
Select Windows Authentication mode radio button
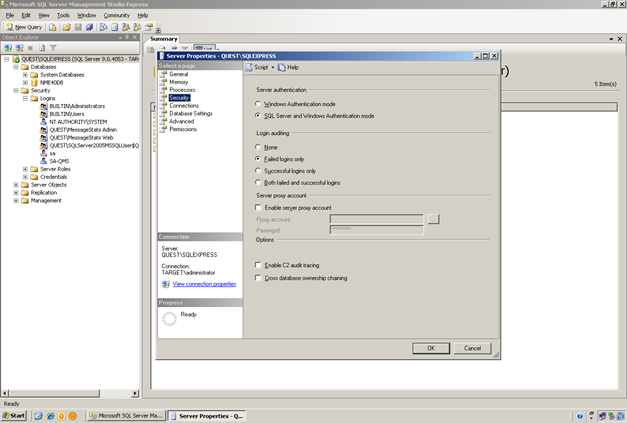coord(258,104)
